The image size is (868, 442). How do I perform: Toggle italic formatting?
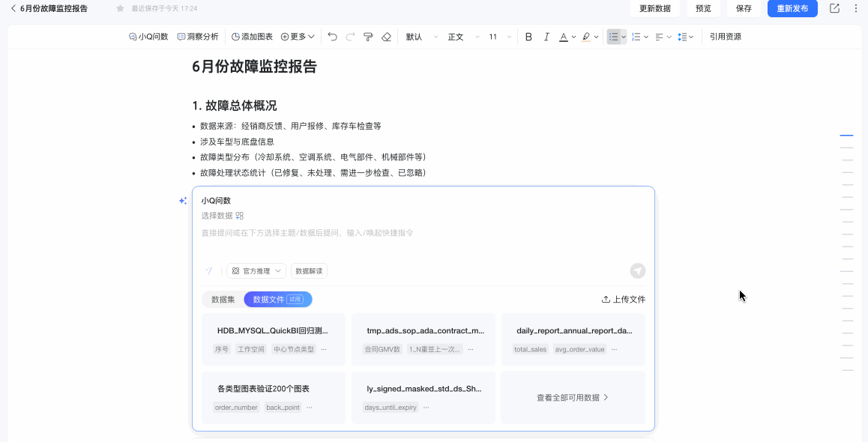(546, 37)
